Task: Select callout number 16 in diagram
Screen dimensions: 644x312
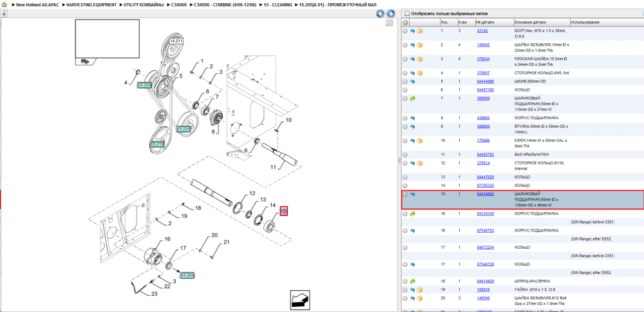Action: 167,239
